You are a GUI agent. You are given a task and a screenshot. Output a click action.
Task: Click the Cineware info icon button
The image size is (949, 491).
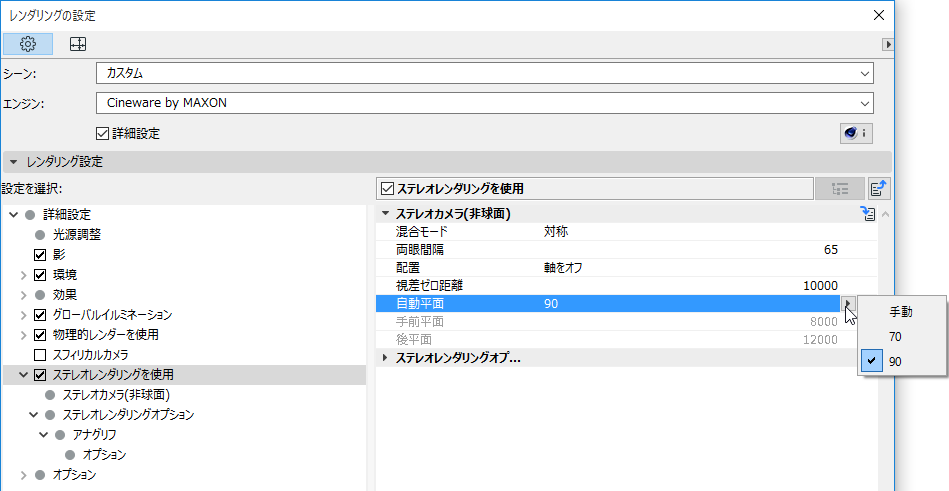click(856, 133)
